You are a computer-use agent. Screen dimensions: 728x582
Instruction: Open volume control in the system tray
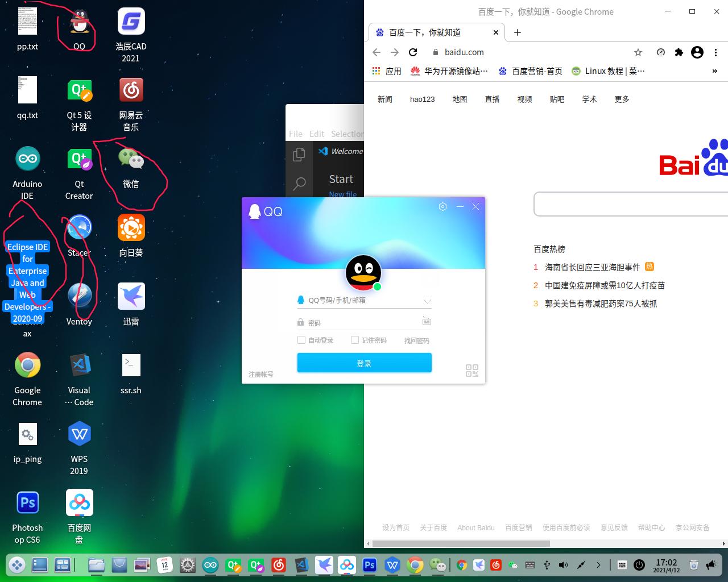coord(563,565)
